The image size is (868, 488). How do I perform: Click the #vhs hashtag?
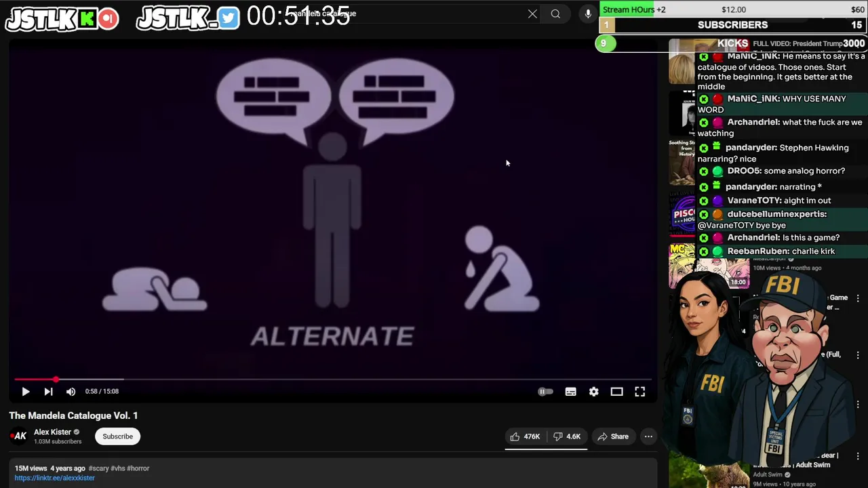point(118,468)
